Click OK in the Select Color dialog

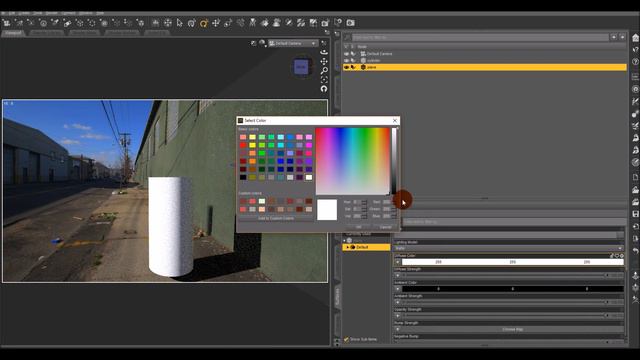358,227
